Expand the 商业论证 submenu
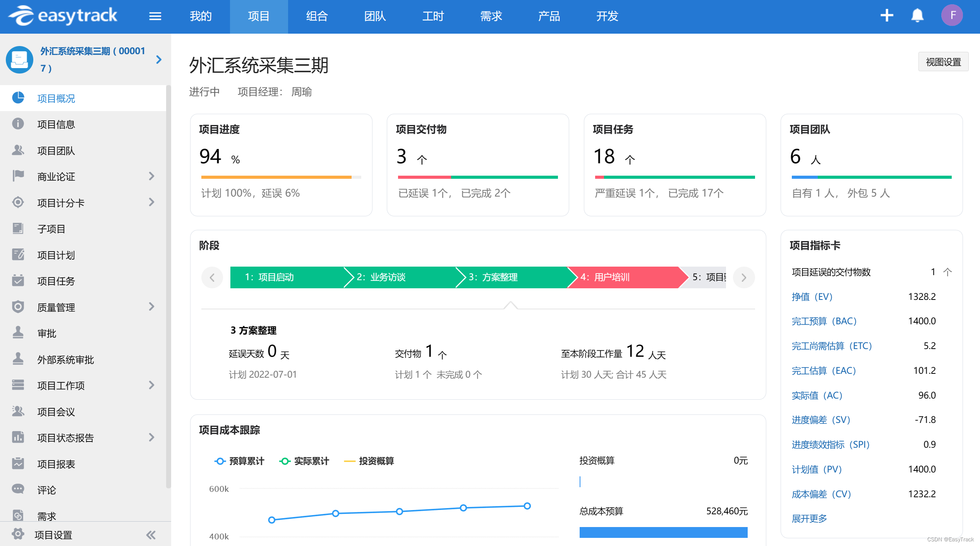Screen dimensions: 980x546 tap(151, 176)
